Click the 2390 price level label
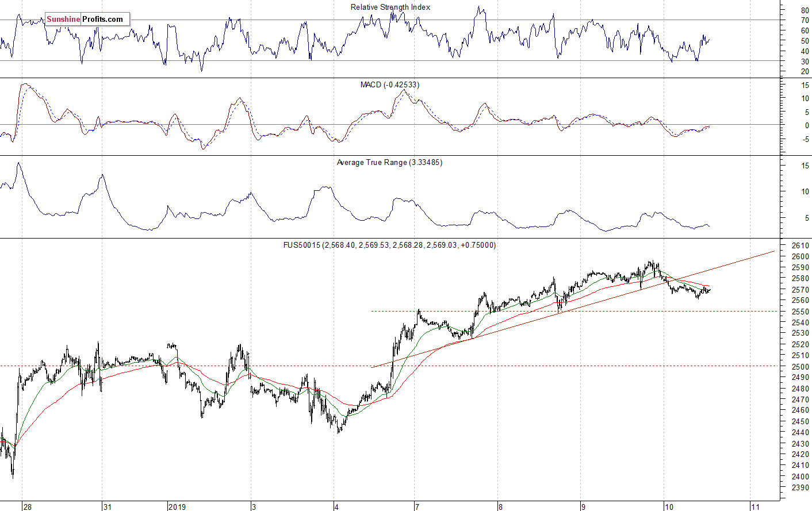Viewport: 812px width, 511px height. click(800, 487)
